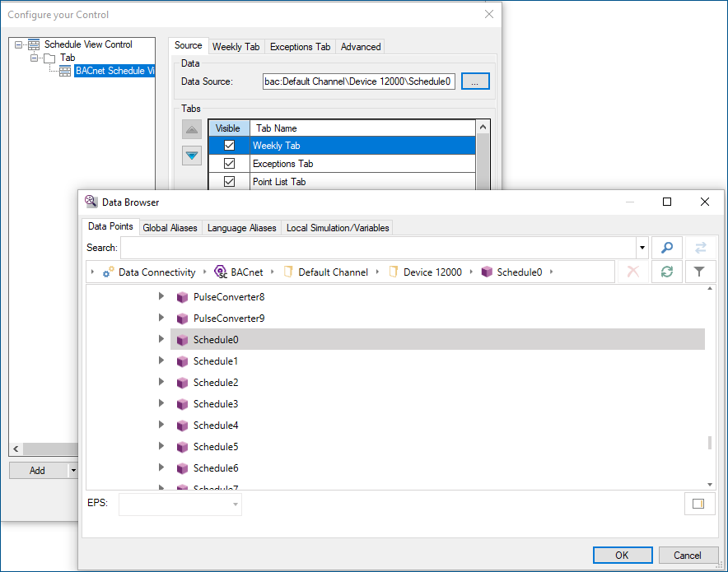Collapse the Schedule View Control tree node
The height and width of the screenshot is (572, 728).
(x=19, y=45)
